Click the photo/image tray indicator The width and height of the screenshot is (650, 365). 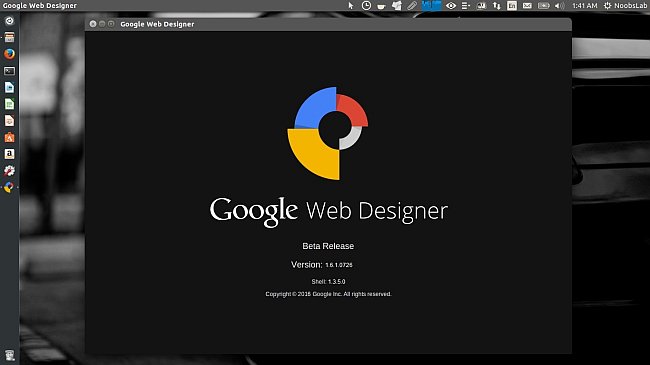tap(481, 5)
